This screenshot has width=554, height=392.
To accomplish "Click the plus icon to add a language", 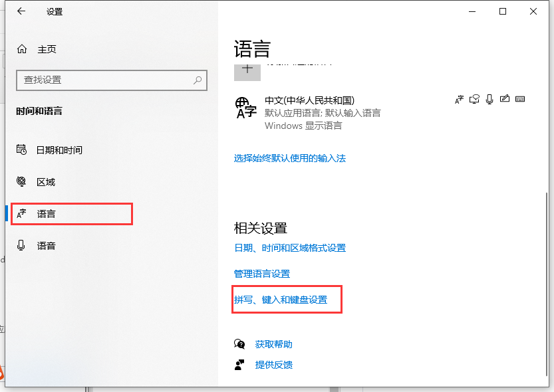I will point(247,70).
